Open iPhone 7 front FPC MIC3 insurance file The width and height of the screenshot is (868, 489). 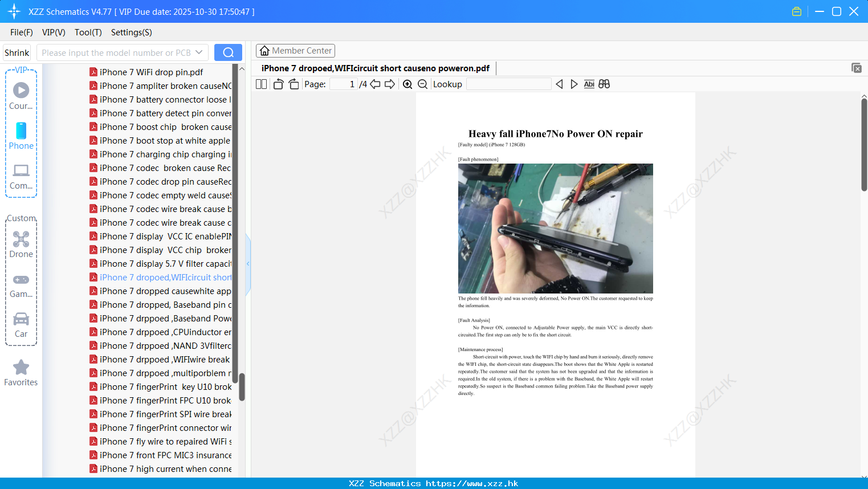coord(160,455)
